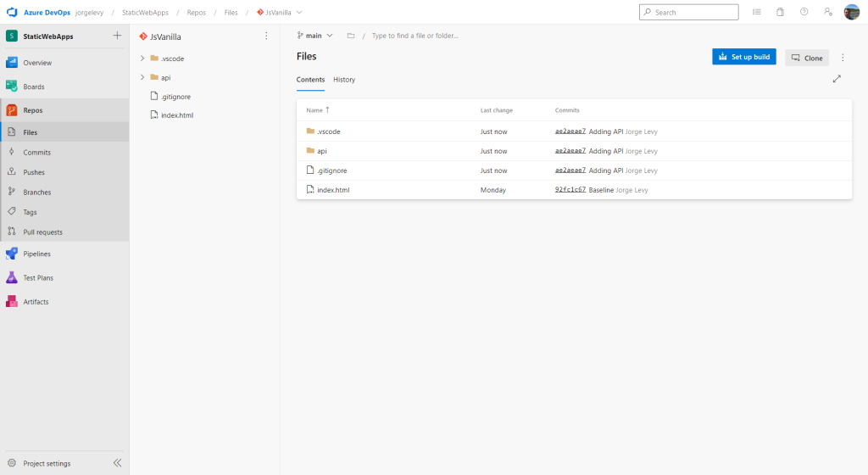
Task: Open commit 92fc1c67 link for index.html
Action: [570, 189]
